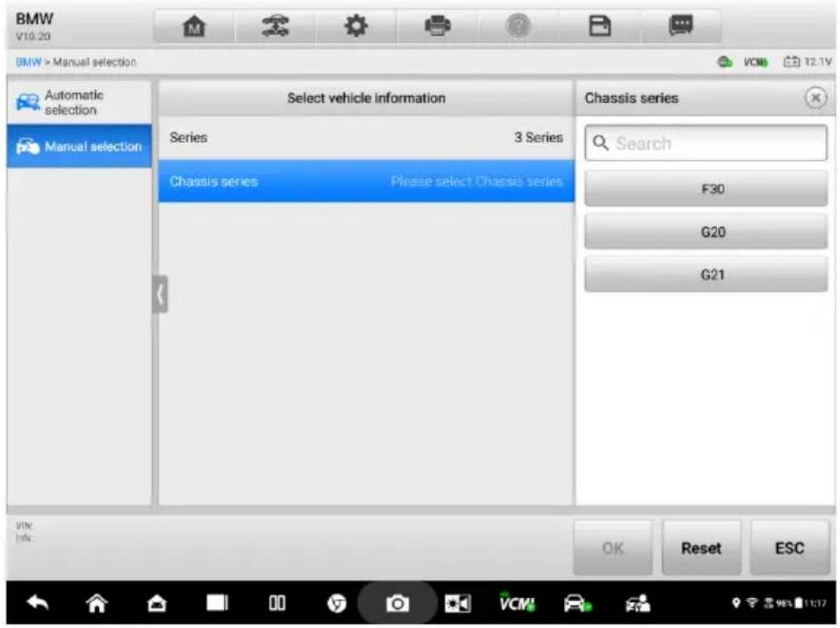Click the Manual selection car icon
Screen dimensions: 840x628
coord(28,146)
